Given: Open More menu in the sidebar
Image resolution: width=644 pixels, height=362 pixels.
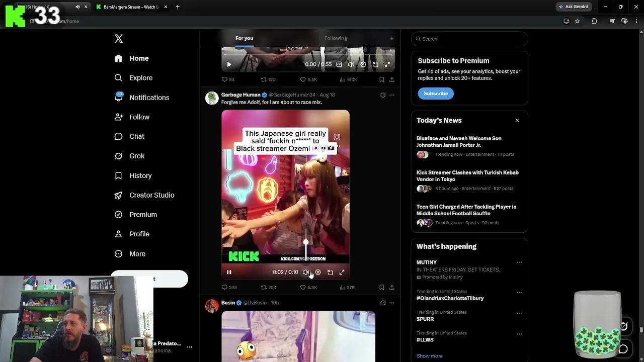Looking at the screenshot, I should (x=130, y=254).
